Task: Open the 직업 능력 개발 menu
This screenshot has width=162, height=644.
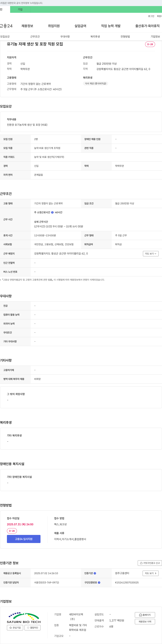Action: 111,26
